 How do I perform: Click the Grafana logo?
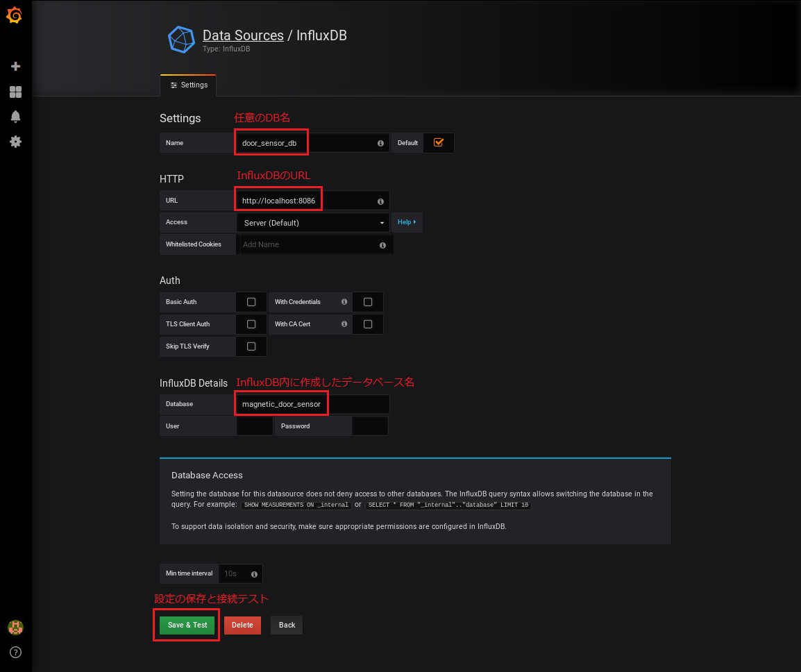coord(15,15)
